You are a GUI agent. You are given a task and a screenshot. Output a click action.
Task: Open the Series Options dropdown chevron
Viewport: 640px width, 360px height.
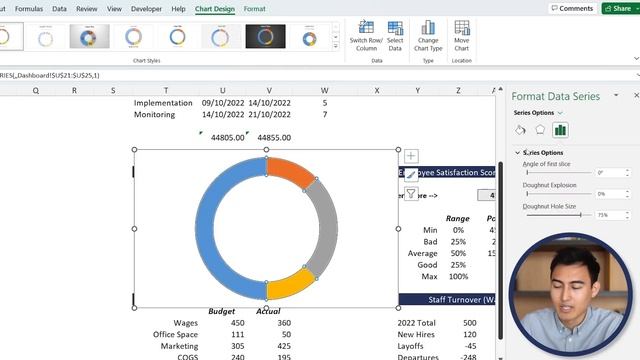[560, 113]
